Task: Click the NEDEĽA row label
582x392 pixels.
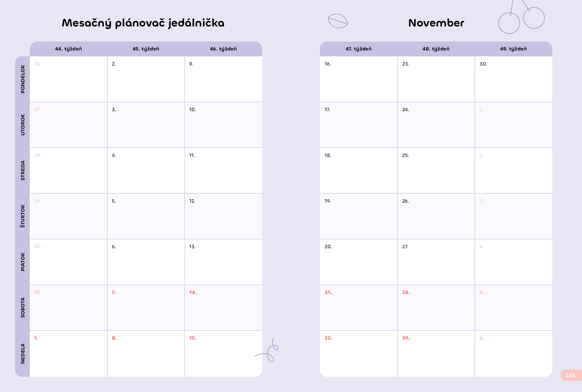Action: tap(23, 354)
